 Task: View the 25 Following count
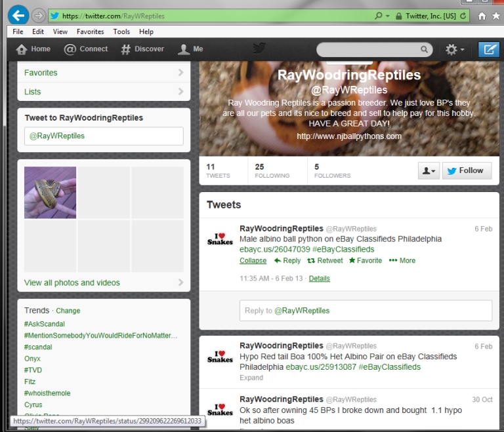click(x=272, y=170)
